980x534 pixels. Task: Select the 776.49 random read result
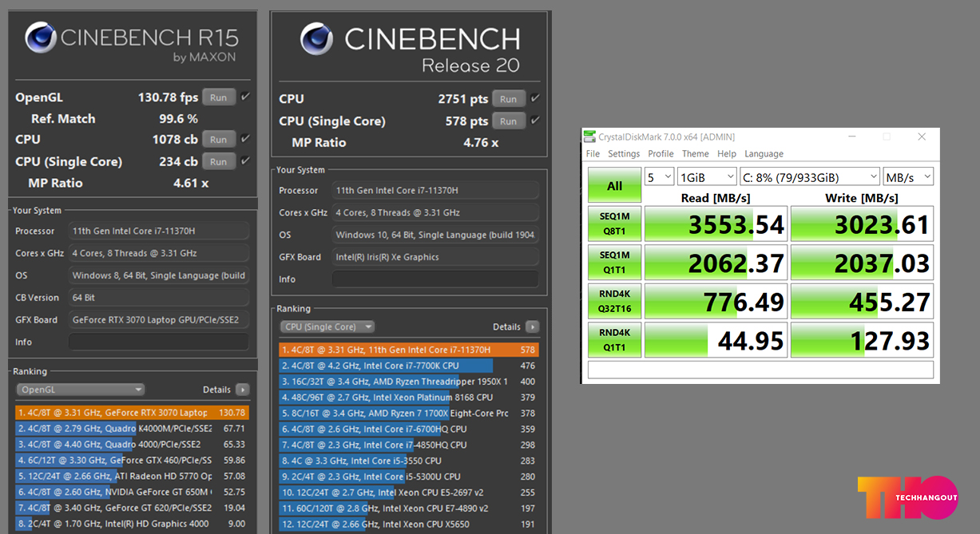(x=716, y=301)
